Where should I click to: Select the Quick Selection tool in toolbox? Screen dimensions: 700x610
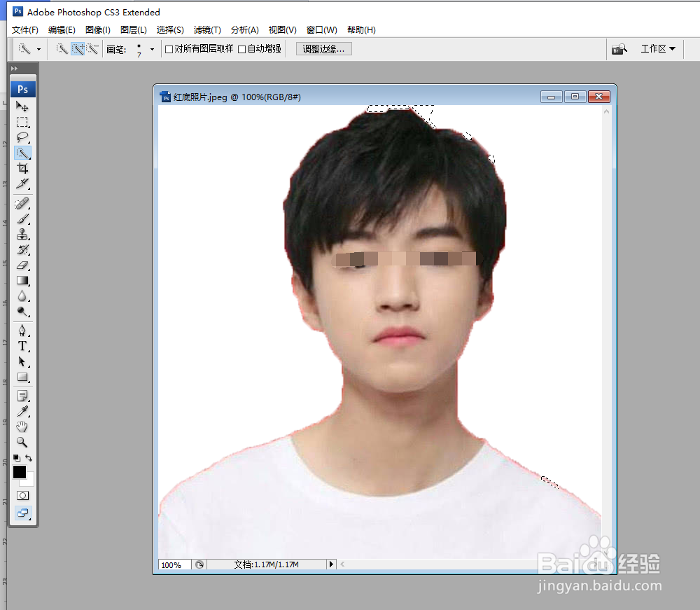coord(22,153)
